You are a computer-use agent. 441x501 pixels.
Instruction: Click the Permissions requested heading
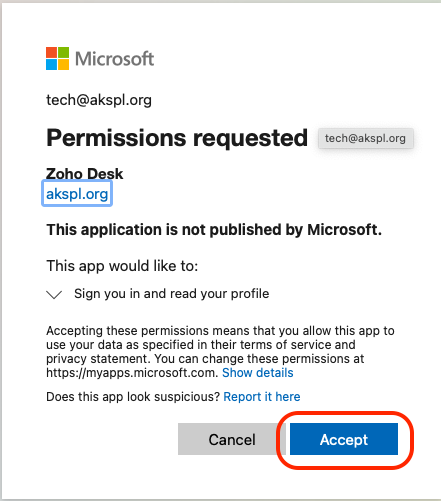(x=177, y=138)
